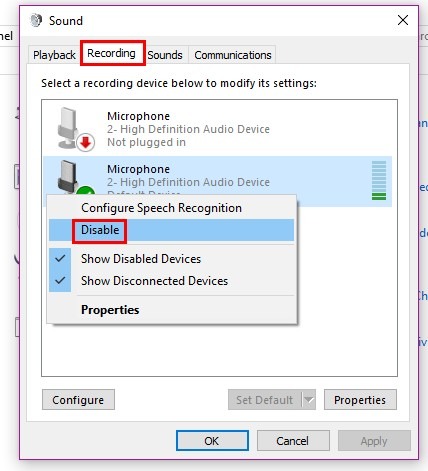Switch to the Recording tab
The height and width of the screenshot is (471, 428).
(111, 53)
